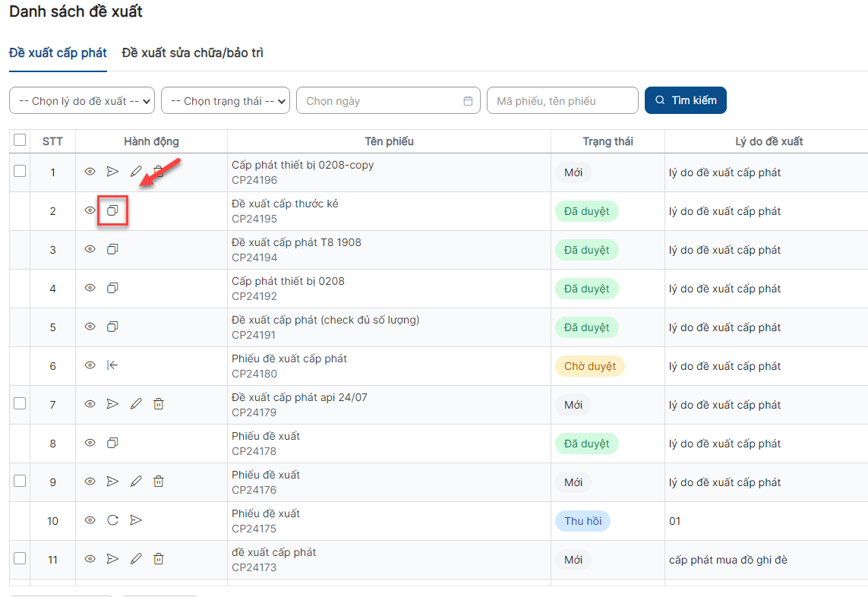Delete proposal CP24176 with trash icon
868x597 pixels.
coord(158,482)
